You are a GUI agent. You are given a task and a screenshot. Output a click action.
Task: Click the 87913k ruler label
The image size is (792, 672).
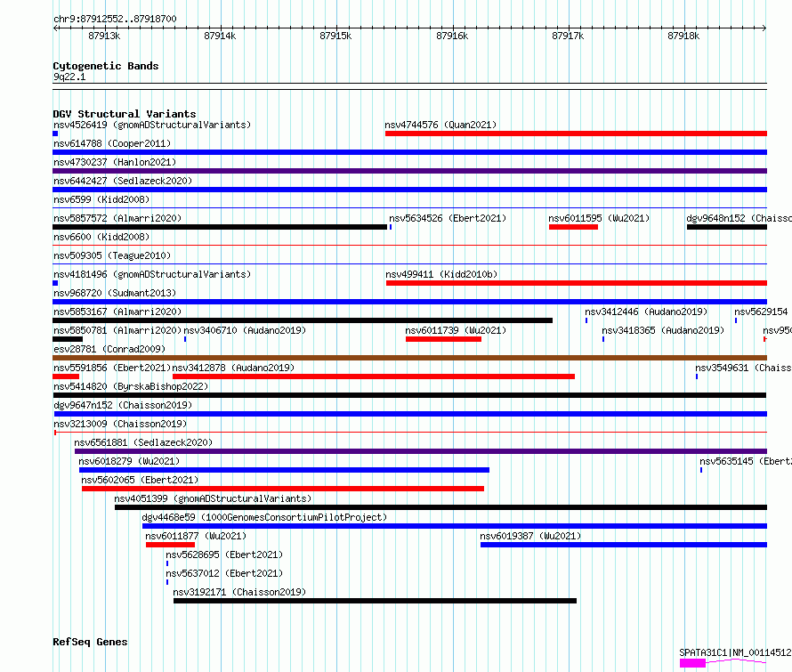[104, 36]
